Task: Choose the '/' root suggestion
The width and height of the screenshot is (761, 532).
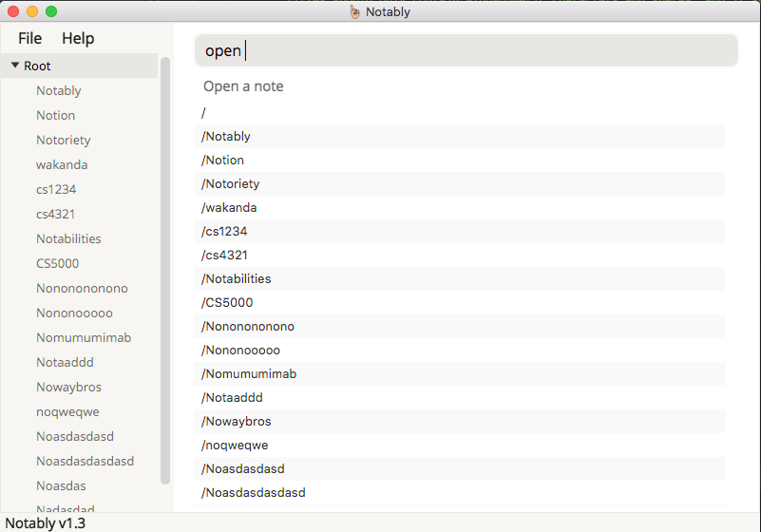Action: [x=459, y=113]
